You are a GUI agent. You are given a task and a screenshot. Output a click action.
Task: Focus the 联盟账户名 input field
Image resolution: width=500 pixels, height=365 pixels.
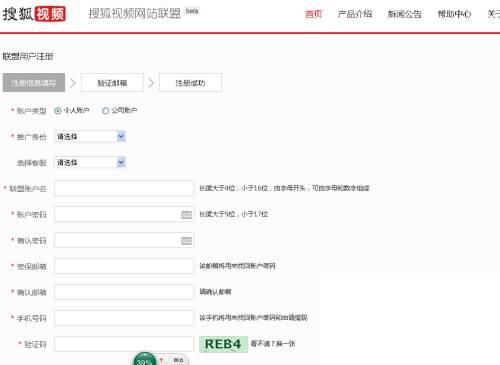[124, 188]
